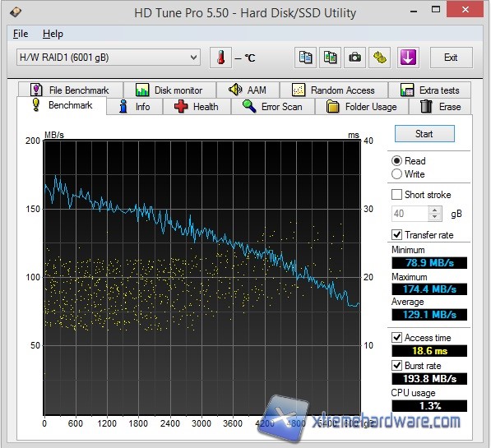Click the thermometer temperature icon
This screenshot has width=491, height=448.
[x=220, y=58]
